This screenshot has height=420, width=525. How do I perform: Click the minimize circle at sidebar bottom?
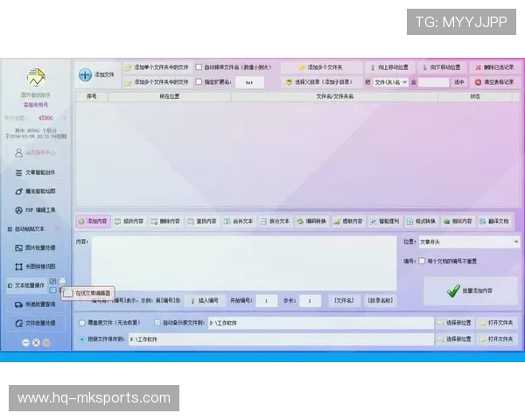[x=25, y=343]
